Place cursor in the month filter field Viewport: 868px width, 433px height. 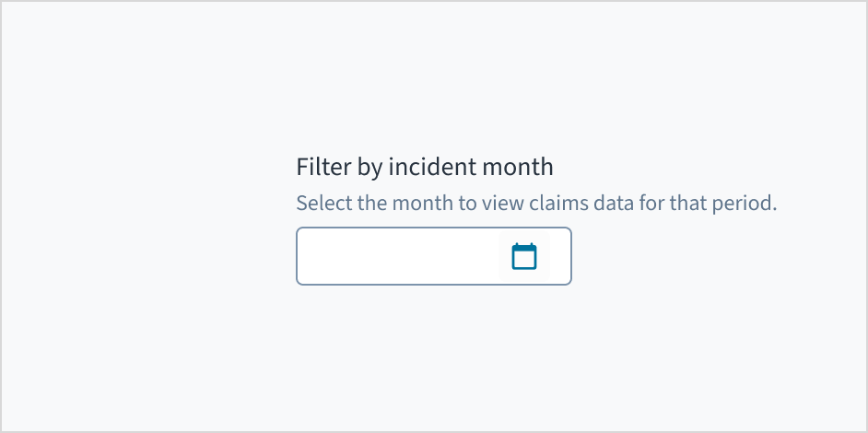tap(398, 256)
